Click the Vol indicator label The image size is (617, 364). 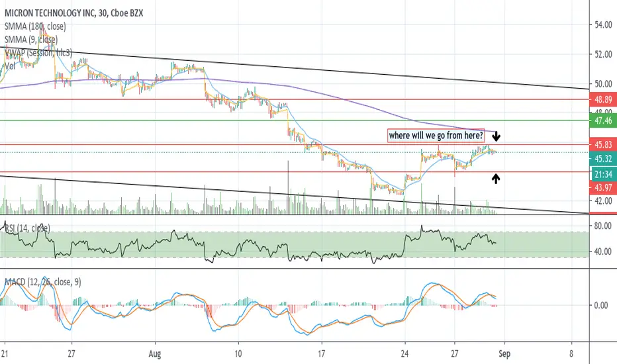[x=10, y=66]
